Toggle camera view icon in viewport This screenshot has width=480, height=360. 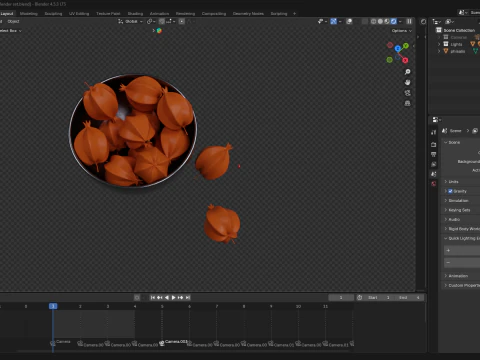[407, 93]
